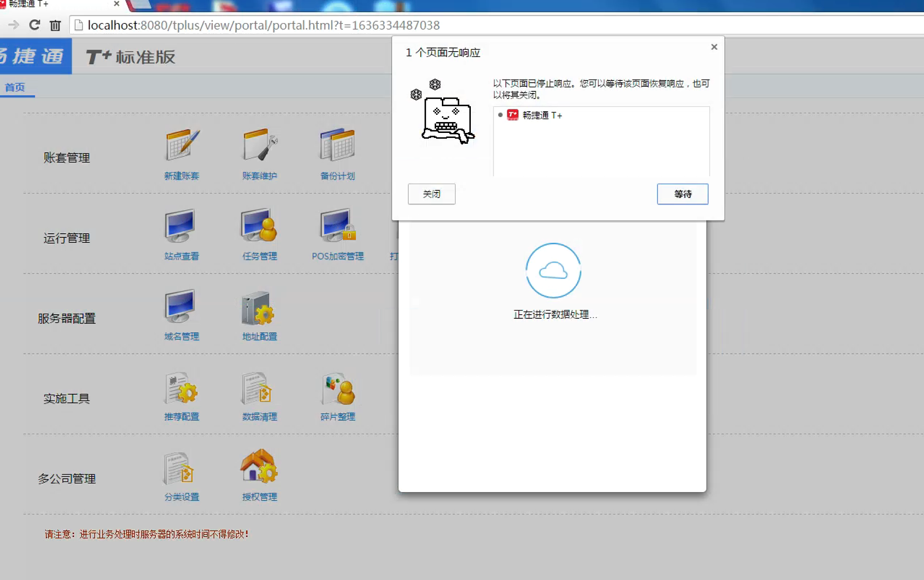Close the 畅捷通 T+ browser tab
This screenshot has height=580, width=924.
coord(117,4)
